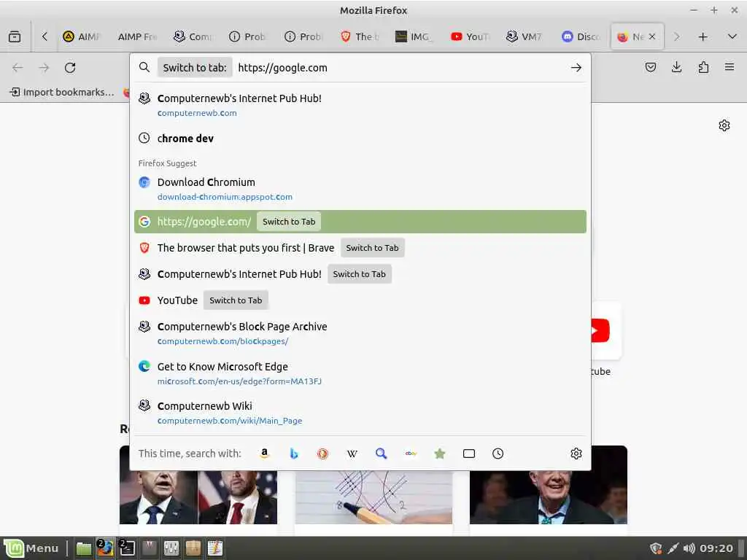Click the Firefox taskbar icon
747x560 pixels.
pos(105,548)
